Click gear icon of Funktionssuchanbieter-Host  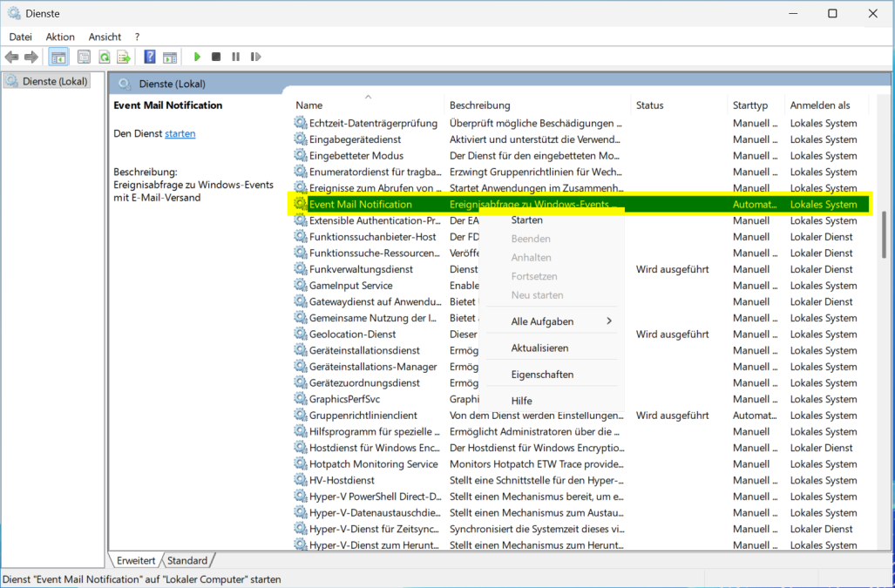(301, 236)
